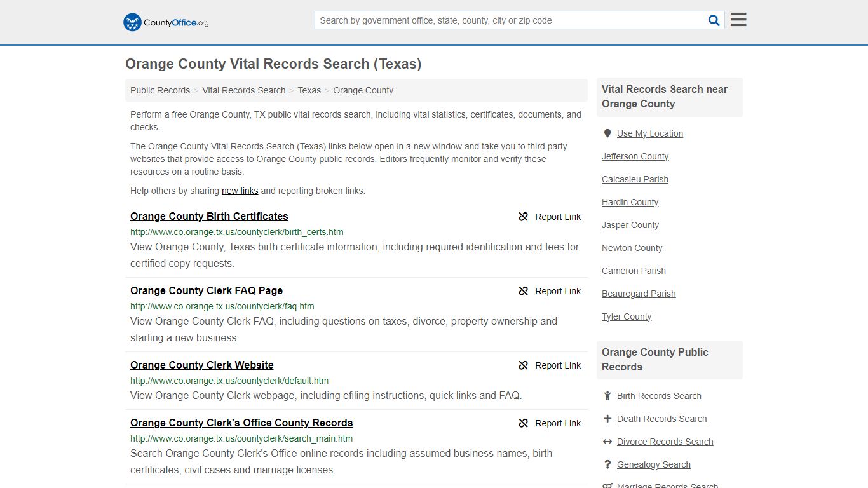Open Orange County Birth Certificates link
The image size is (868, 488).
pyautogui.click(x=209, y=216)
